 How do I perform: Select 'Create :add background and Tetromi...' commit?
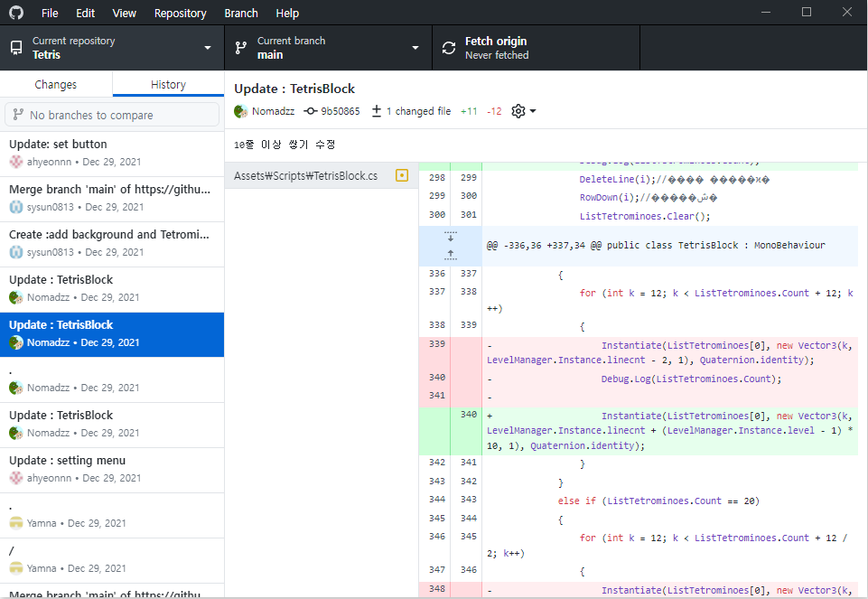coord(112,244)
